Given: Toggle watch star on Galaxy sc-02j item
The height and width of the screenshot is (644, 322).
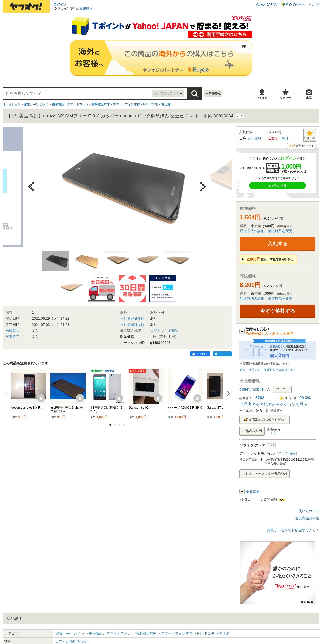Looking at the screenshot, I should point(158,398).
